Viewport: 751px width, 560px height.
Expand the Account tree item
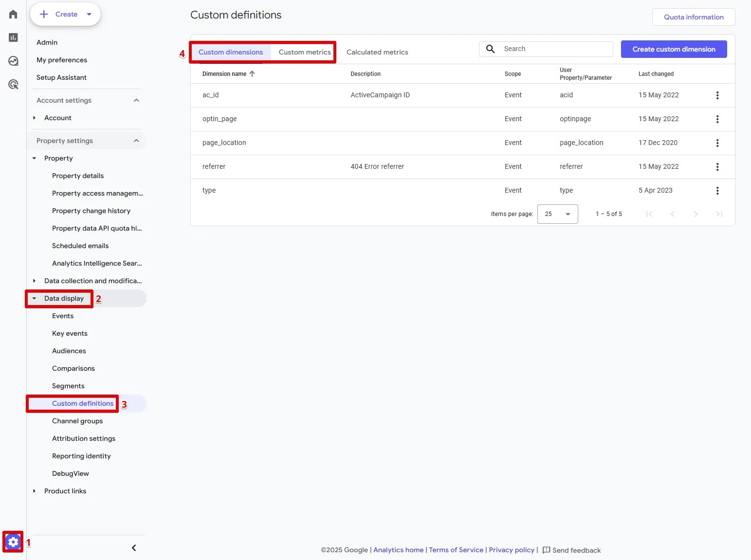[x=34, y=118]
